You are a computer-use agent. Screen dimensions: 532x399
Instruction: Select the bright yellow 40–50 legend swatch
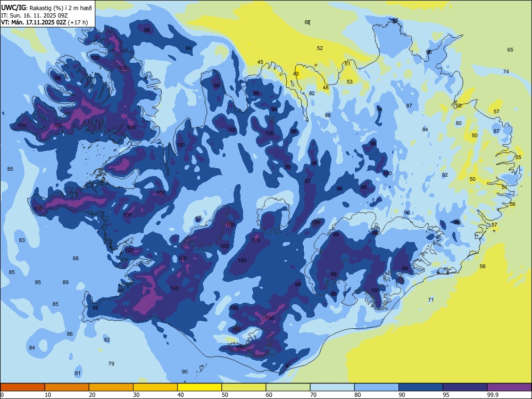[x=199, y=387]
